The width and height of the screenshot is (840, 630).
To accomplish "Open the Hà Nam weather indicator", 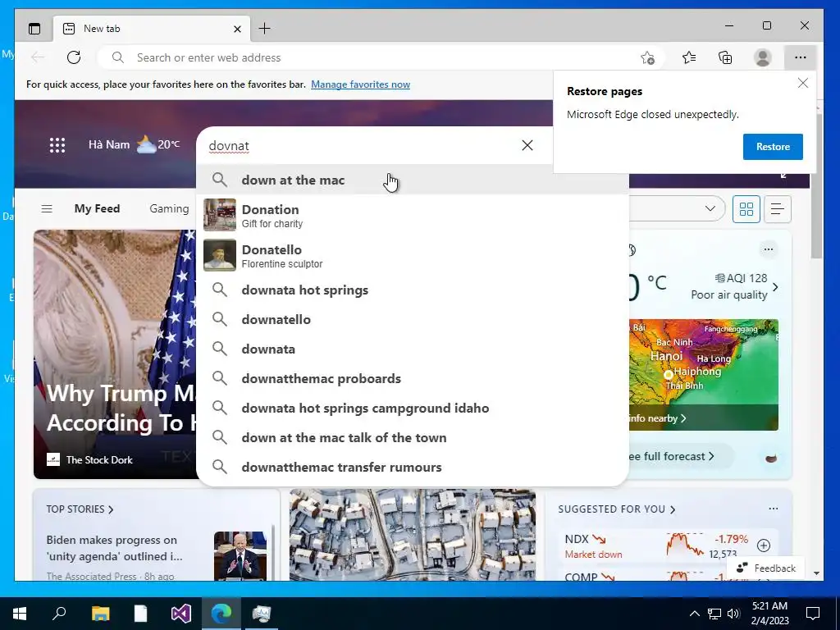I will 134,144.
